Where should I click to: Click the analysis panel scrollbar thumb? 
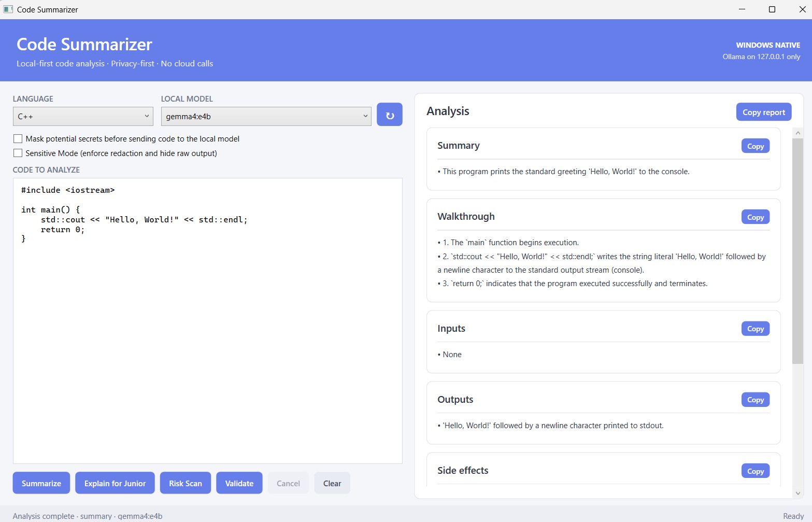pos(798,251)
